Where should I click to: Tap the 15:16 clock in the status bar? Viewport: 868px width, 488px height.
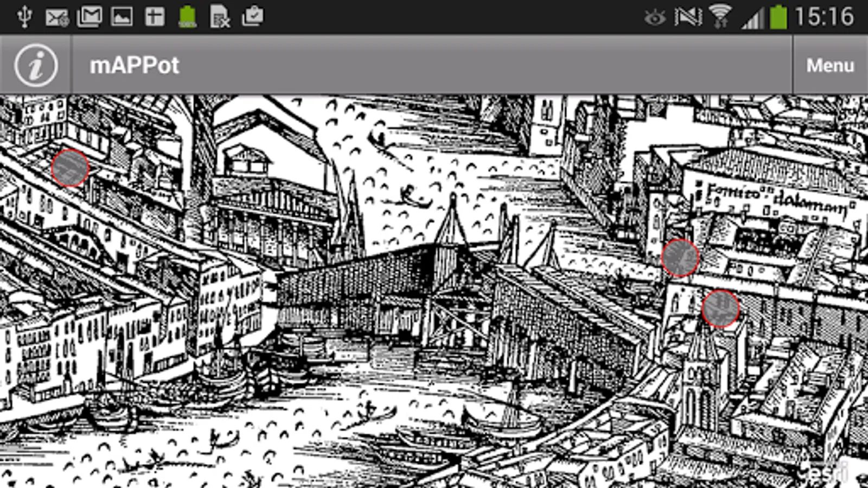point(825,16)
